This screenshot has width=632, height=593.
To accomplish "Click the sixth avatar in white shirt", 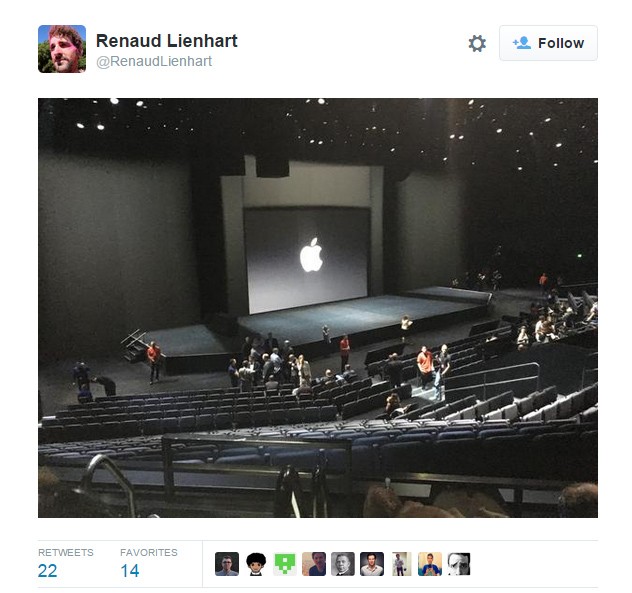I will (372, 564).
